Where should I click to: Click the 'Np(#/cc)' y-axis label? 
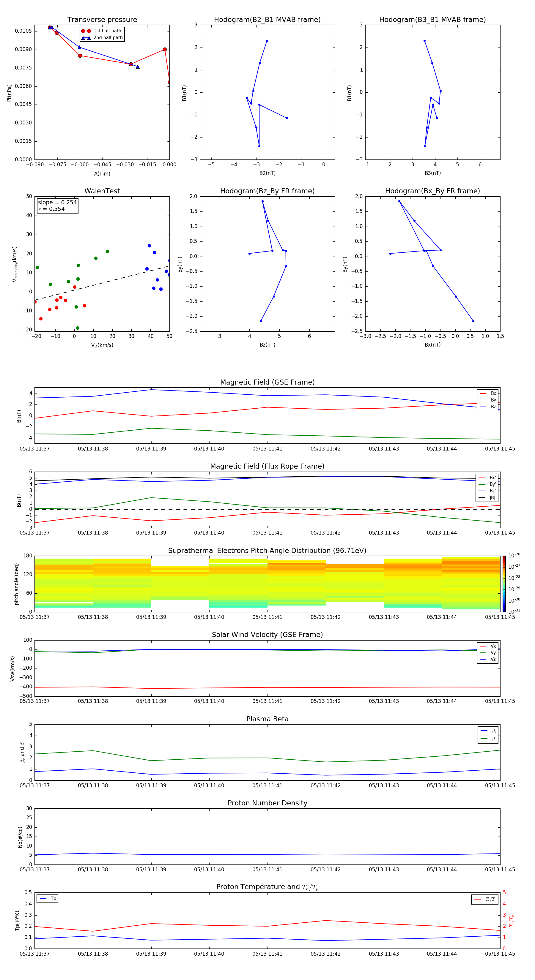point(20,837)
